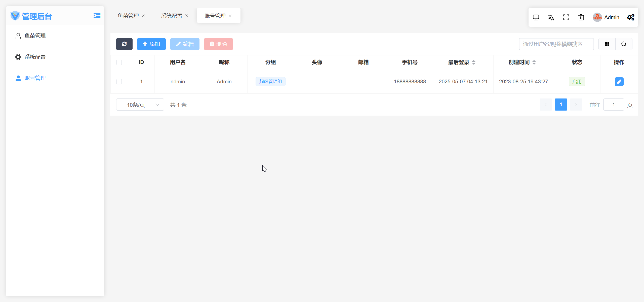Click the trash clear-cache icon
644x302 pixels.
coord(581,17)
